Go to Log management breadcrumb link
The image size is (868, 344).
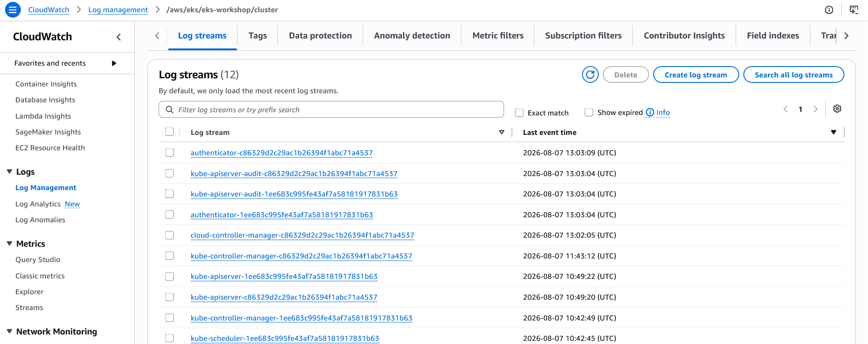tap(118, 10)
